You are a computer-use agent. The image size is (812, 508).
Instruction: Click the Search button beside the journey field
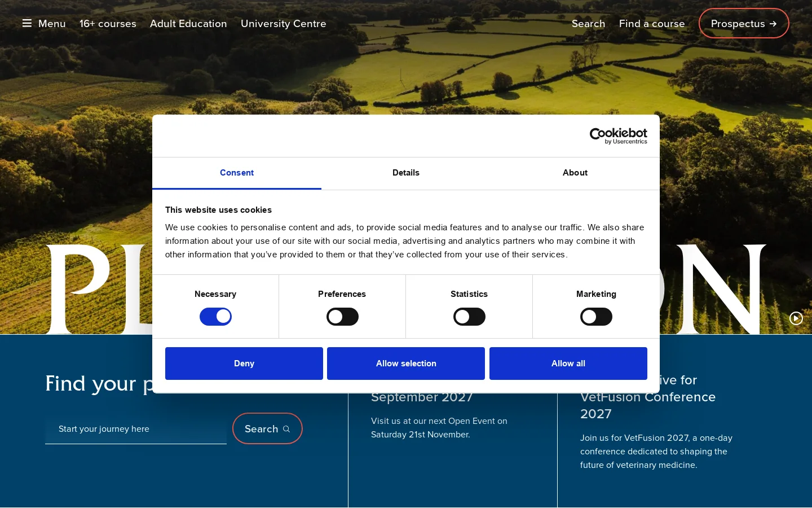pos(267,428)
